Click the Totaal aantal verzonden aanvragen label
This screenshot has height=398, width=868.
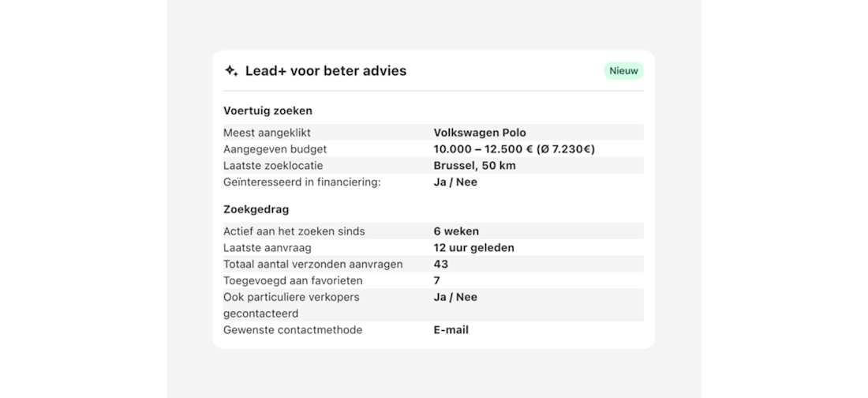pos(312,265)
